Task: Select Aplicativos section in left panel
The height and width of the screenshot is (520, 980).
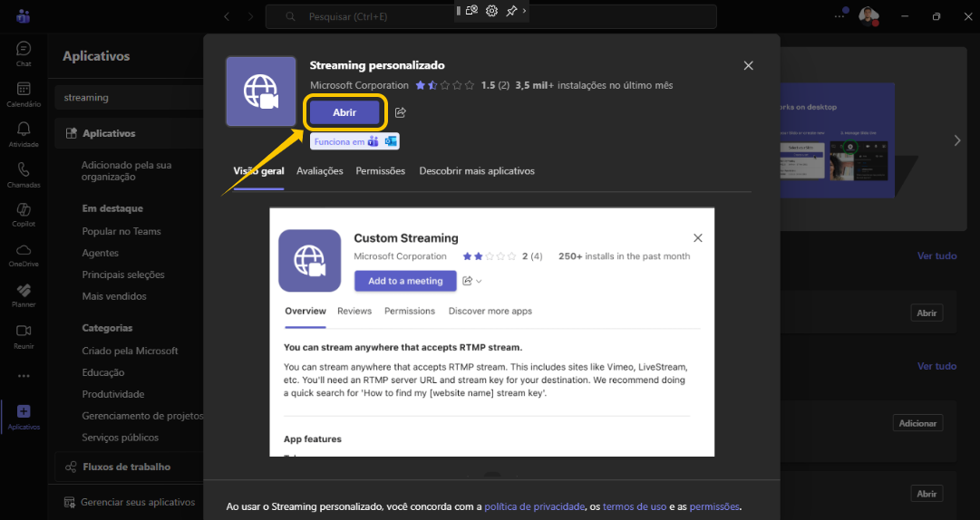Action: 130,133
